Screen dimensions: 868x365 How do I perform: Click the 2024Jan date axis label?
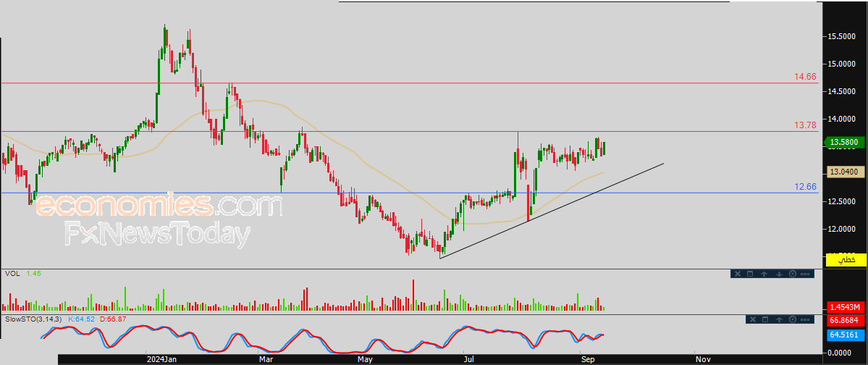pyautogui.click(x=160, y=359)
